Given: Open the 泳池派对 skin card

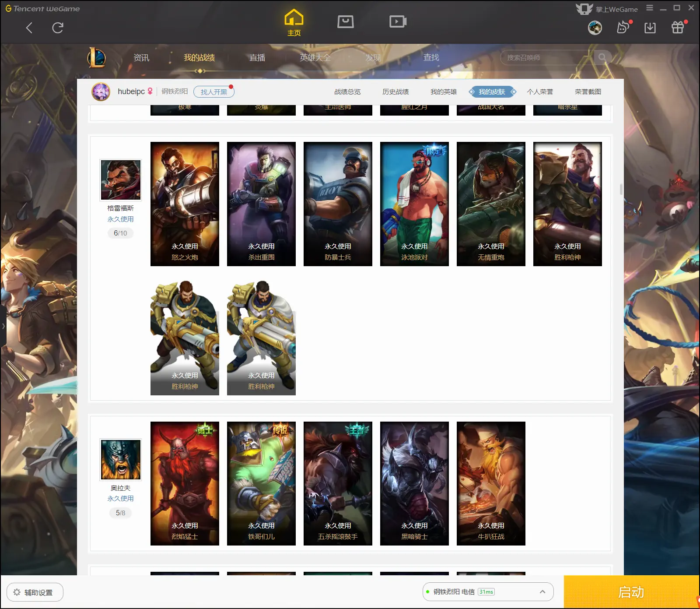Looking at the screenshot, I should (x=414, y=204).
